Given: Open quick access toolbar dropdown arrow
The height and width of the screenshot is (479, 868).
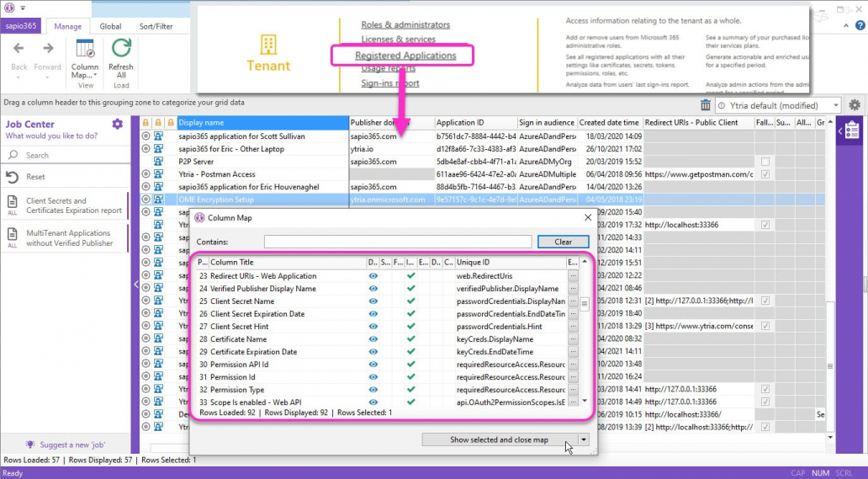Looking at the screenshot, I should tap(23, 8).
